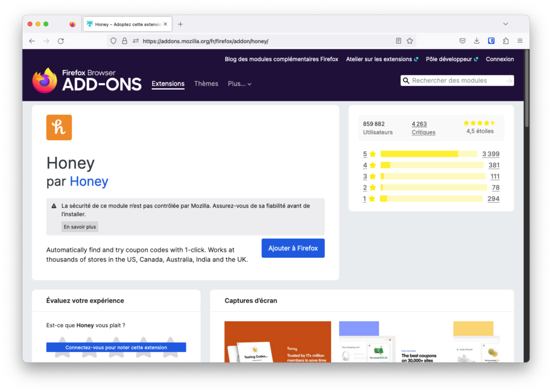The width and height of the screenshot is (552, 392).
Task: Click the 294 one-star review count
Action: (x=493, y=199)
